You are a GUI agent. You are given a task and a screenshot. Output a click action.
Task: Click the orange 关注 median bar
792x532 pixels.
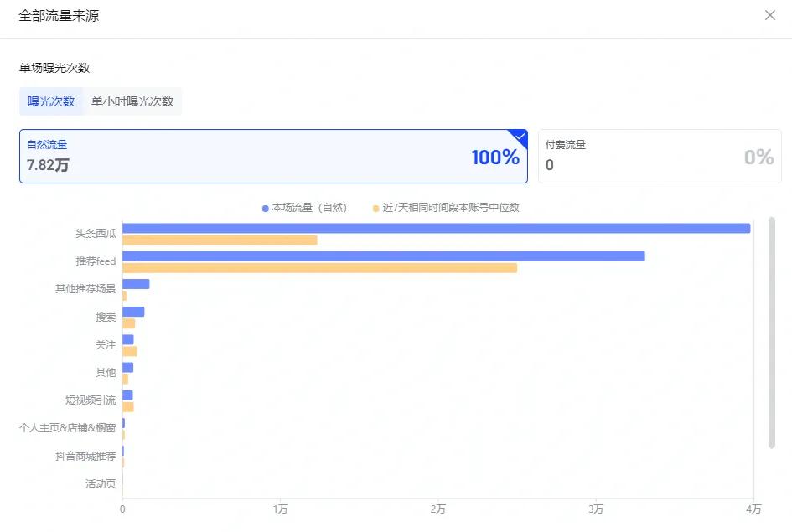click(x=129, y=351)
